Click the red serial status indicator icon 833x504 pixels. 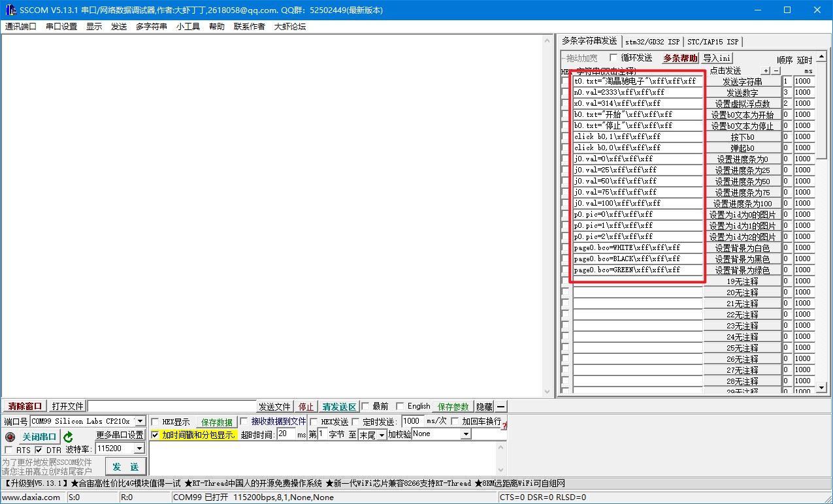tap(10, 437)
